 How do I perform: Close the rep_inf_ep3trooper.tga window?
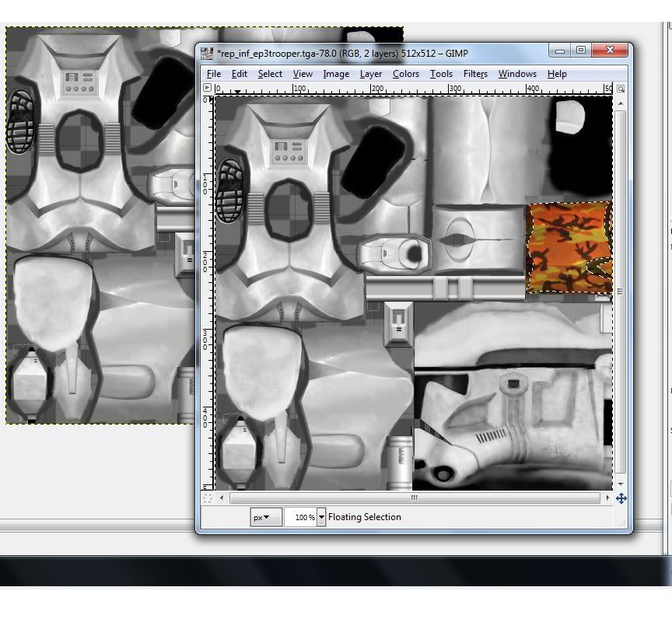coord(610,51)
